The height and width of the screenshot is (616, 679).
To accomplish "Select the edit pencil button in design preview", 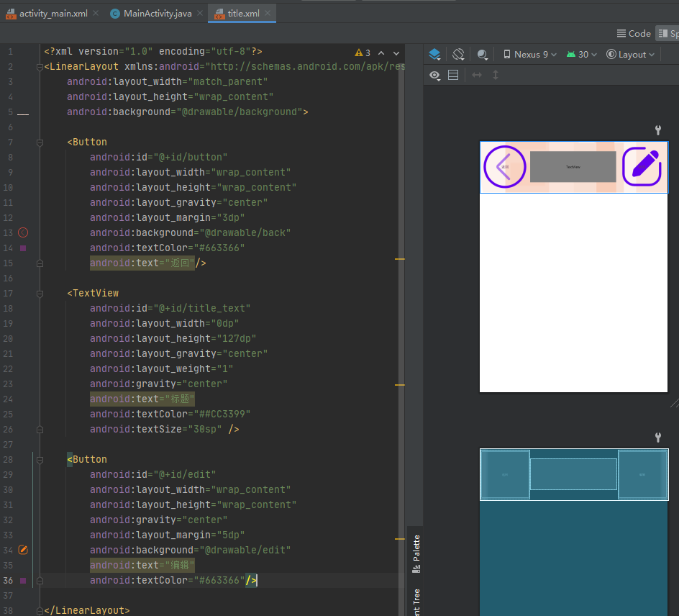I will coord(642,167).
